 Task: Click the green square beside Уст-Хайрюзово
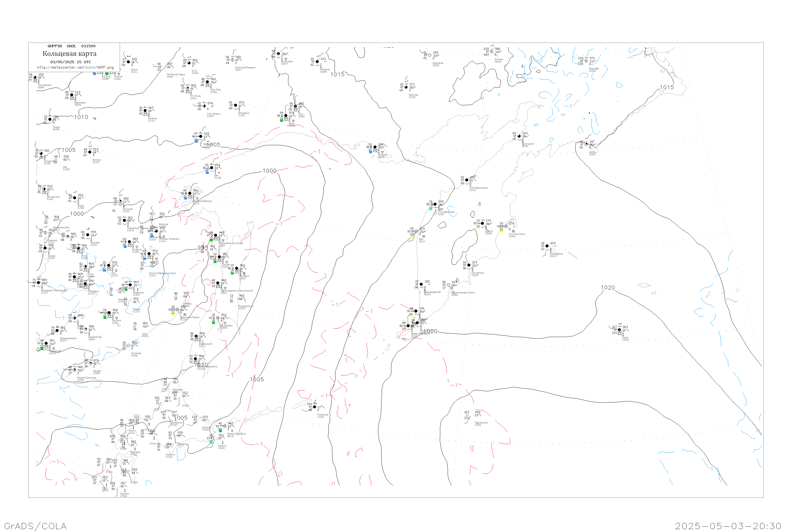[431, 209]
